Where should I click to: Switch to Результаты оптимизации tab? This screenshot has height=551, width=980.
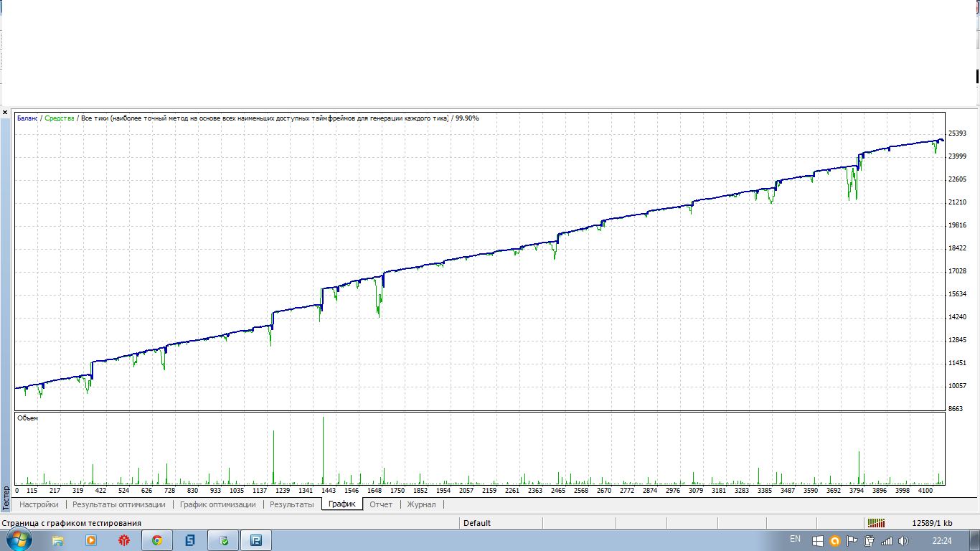[x=119, y=504]
